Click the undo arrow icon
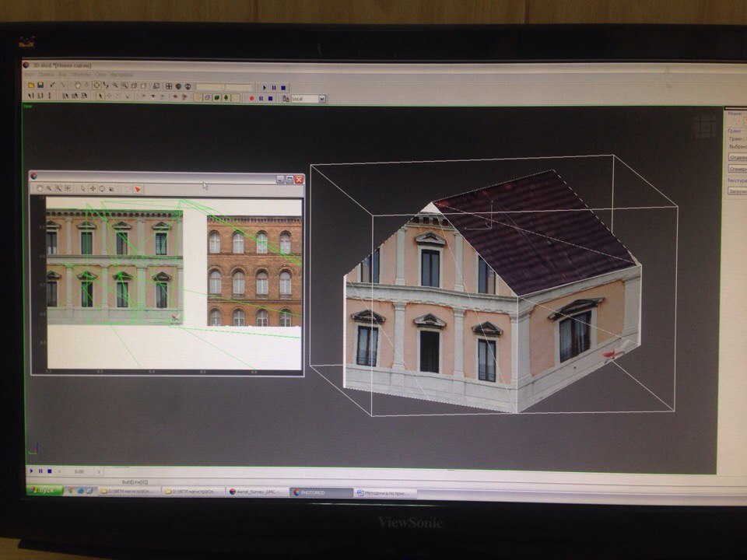Screen dimensions: 747x560 pos(52,86)
